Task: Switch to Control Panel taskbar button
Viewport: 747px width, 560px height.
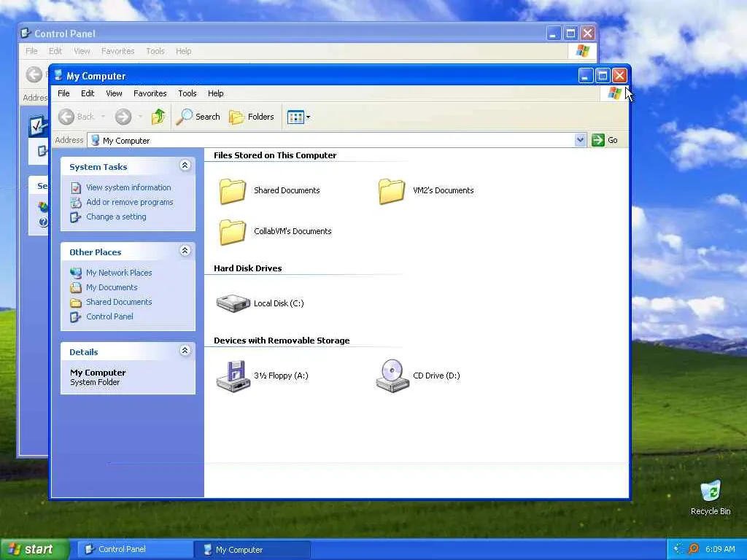Action: (x=135, y=549)
